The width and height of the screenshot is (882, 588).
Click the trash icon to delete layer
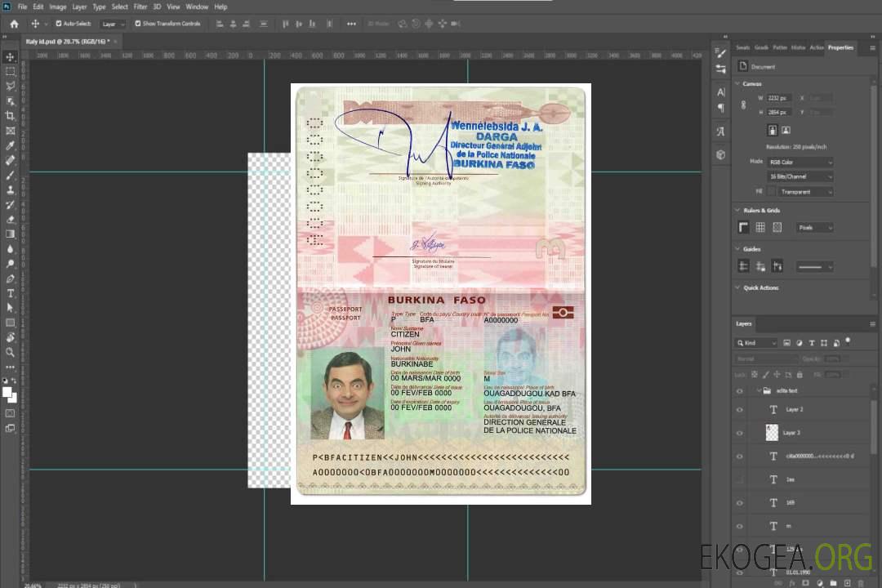[862, 583]
